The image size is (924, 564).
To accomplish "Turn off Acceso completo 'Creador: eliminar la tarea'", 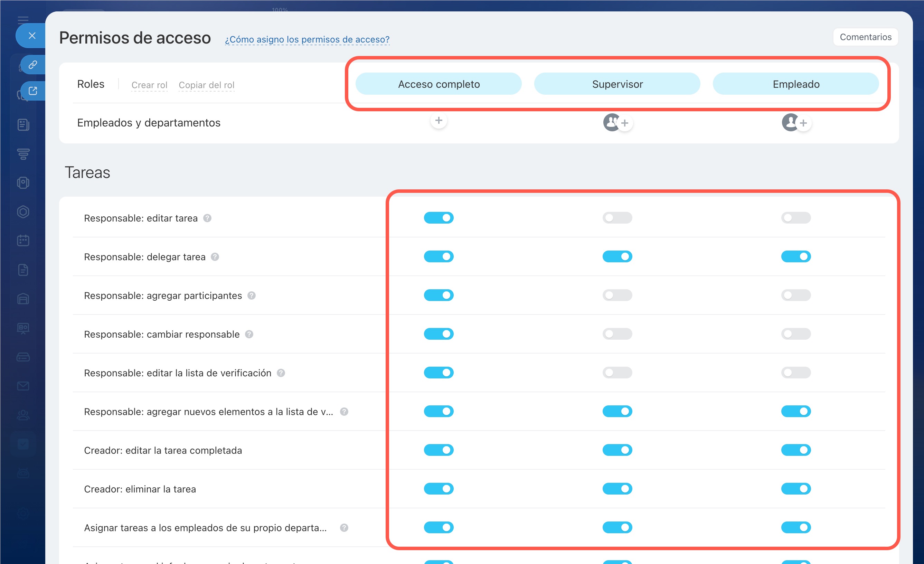I will pyautogui.click(x=439, y=489).
